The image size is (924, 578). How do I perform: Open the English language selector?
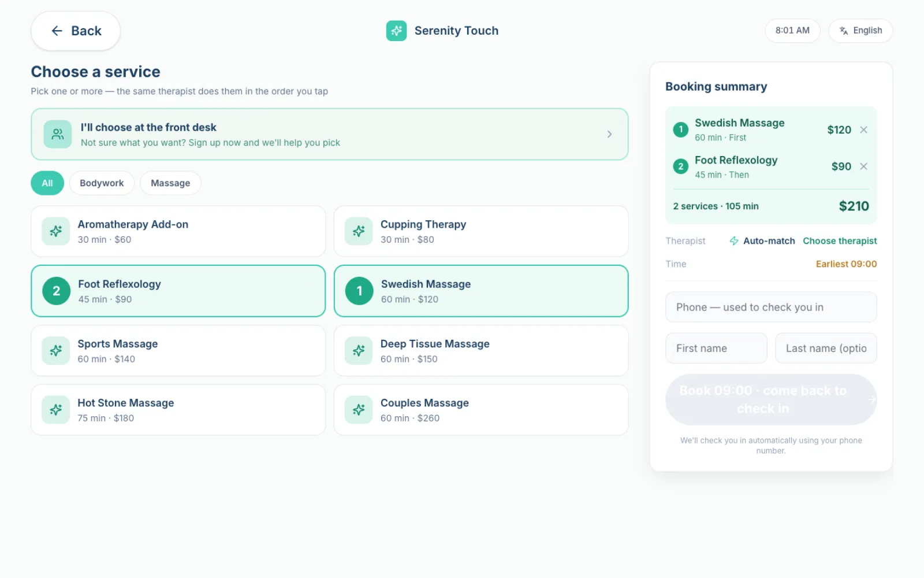tap(860, 31)
